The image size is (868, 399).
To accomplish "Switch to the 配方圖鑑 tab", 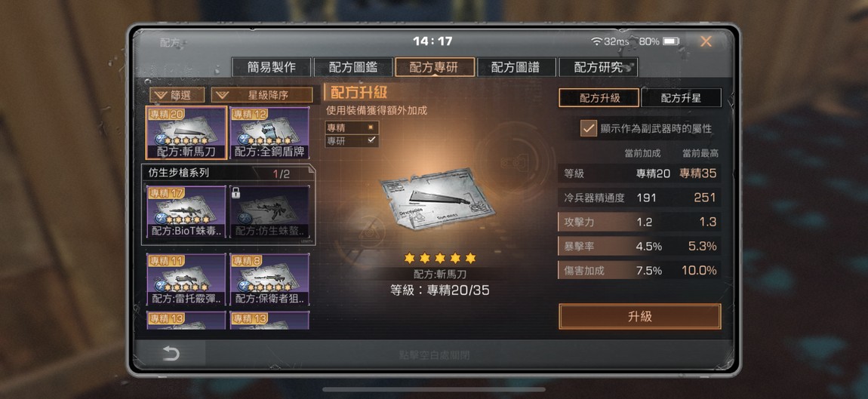I will click(x=353, y=68).
